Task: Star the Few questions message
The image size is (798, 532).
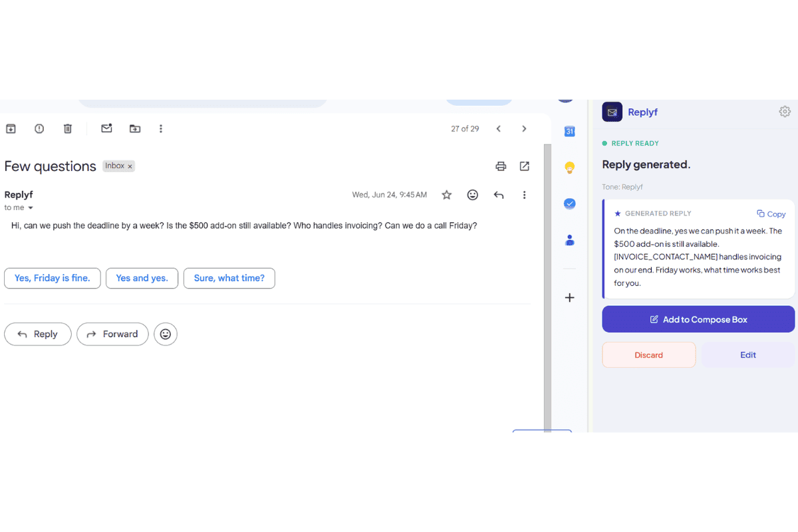Action: coord(447,195)
